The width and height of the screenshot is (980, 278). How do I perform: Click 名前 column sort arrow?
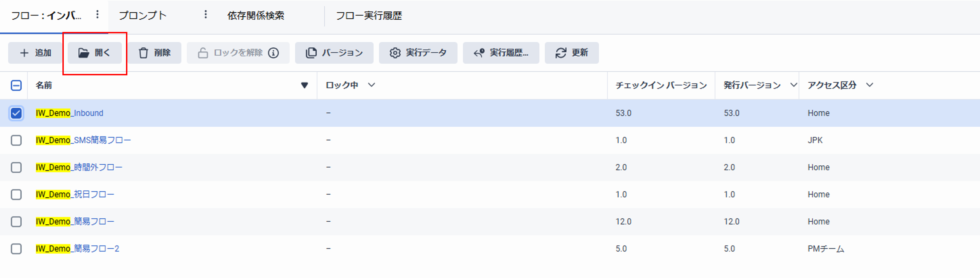coord(304,85)
